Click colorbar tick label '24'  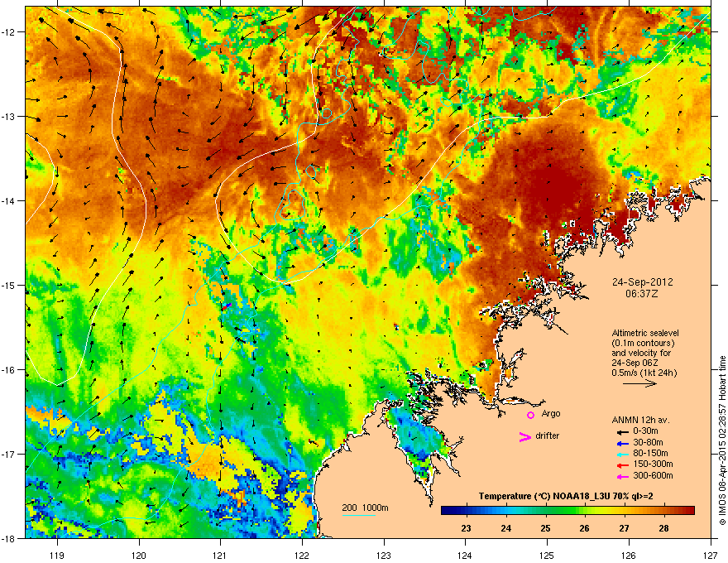pyautogui.click(x=506, y=528)
